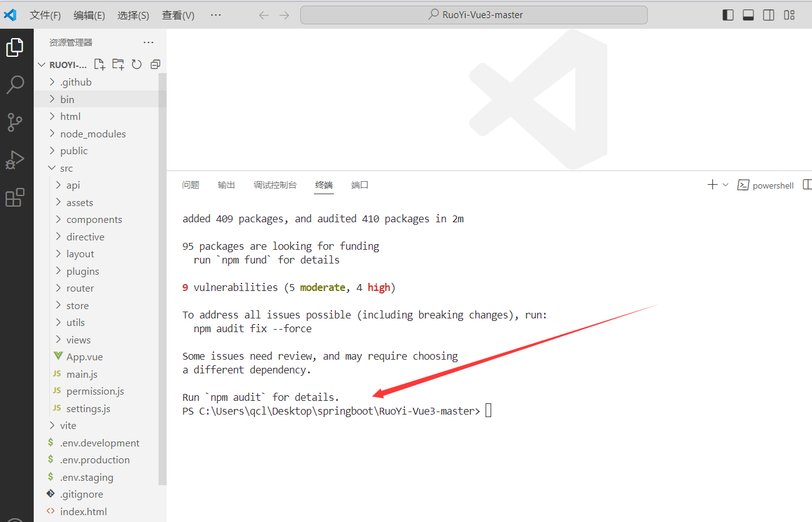
Task: Go back with the left arrow
Action: point(264,15)
